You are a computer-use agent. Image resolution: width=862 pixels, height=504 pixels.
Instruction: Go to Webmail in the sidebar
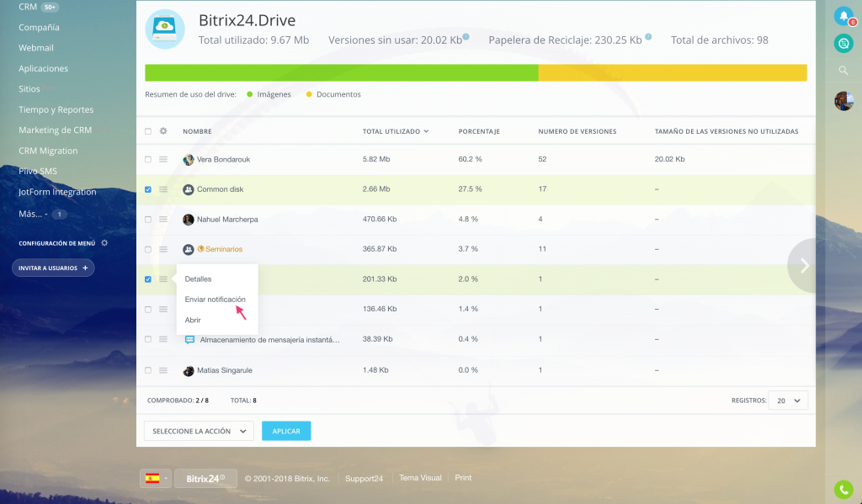coord(36,48)
